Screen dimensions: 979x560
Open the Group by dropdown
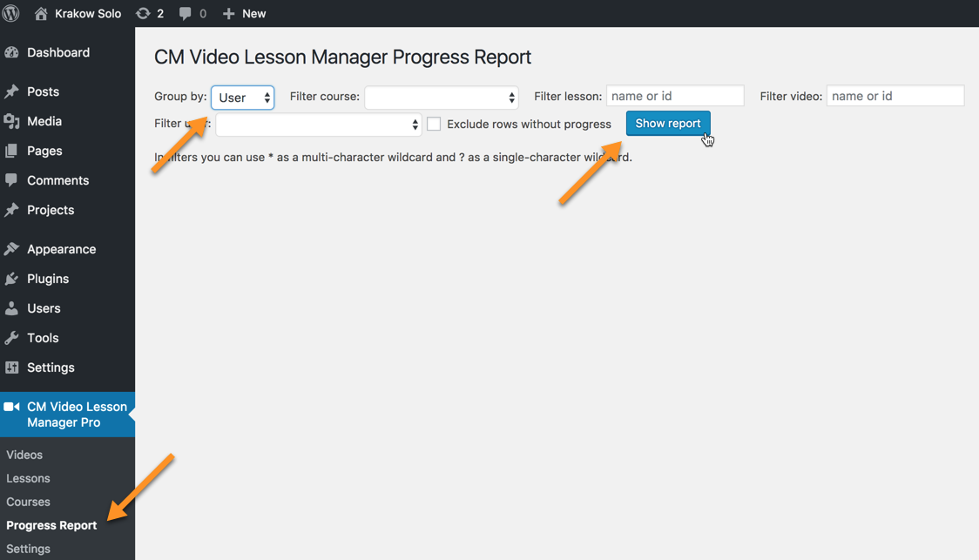click(x=243, y=98)
